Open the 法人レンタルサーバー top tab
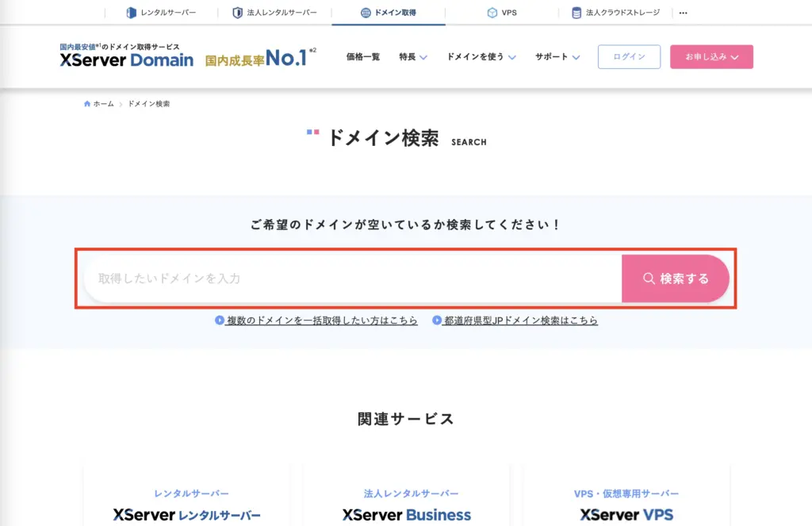Screen dimensions: 812x526 coord(275,13)
